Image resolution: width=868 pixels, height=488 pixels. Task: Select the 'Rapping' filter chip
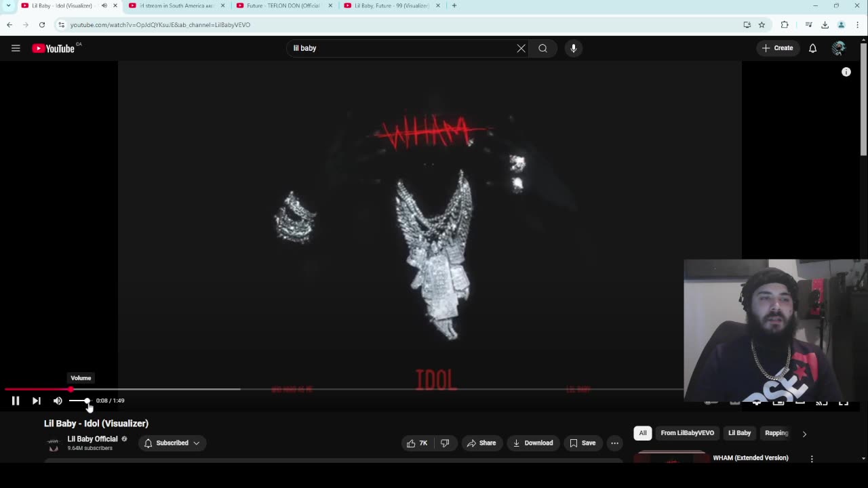776,433
